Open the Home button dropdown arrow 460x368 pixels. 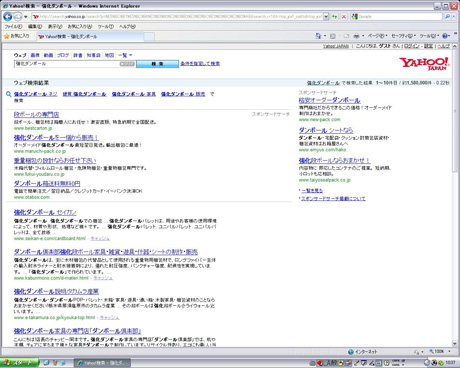(325, 36)
